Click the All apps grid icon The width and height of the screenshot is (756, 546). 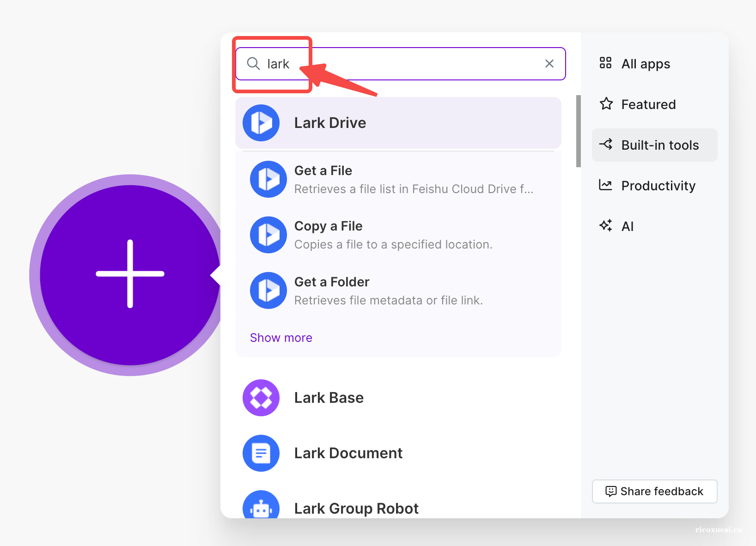tap(605, 63)
